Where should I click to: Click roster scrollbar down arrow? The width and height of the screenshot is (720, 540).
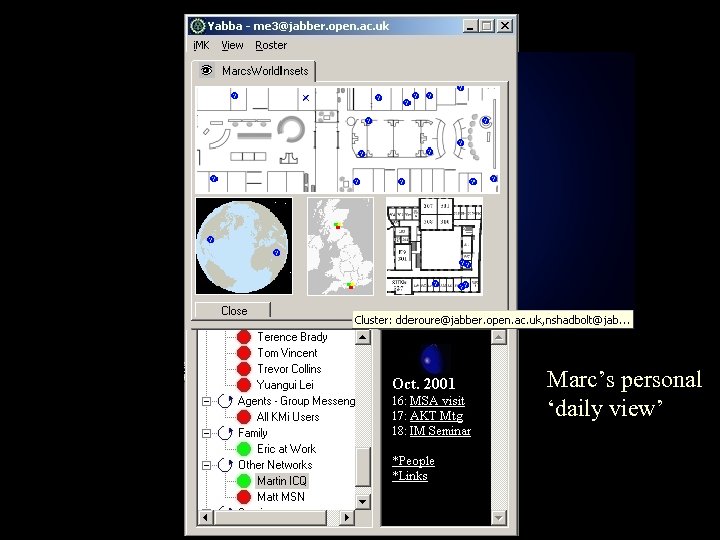[x=363, y=501]
